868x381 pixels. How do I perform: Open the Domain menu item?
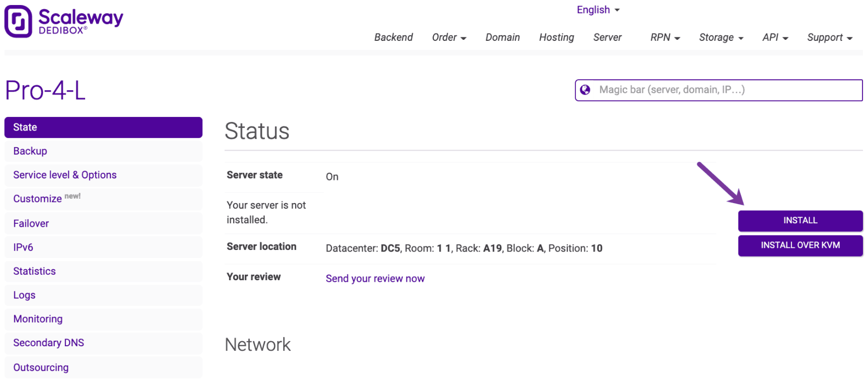502,37
